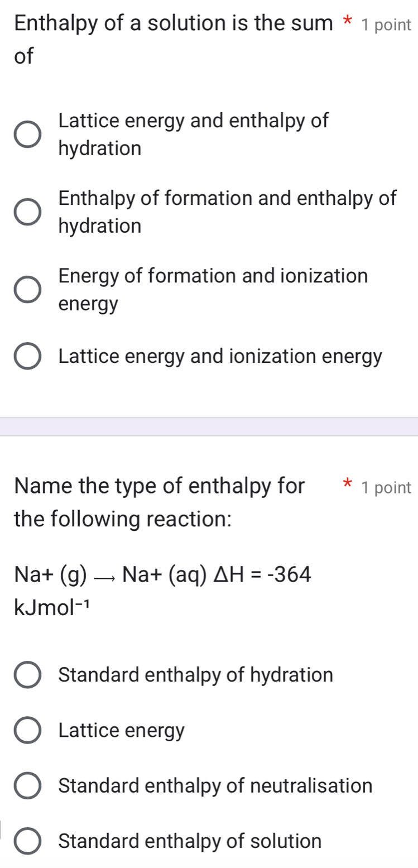Click the 'Lattice energy and ionization energy' label text
The image size is (418, 868).
220,356
